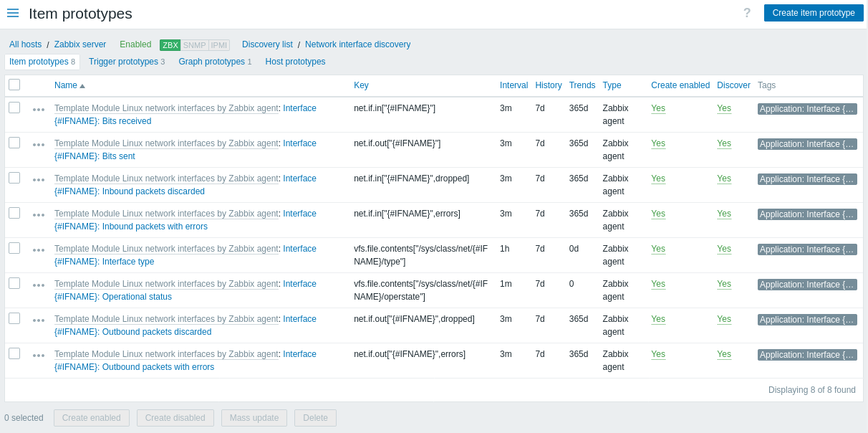
Task: Open the three-dot menu for Interface type
Action: point(39,250)
